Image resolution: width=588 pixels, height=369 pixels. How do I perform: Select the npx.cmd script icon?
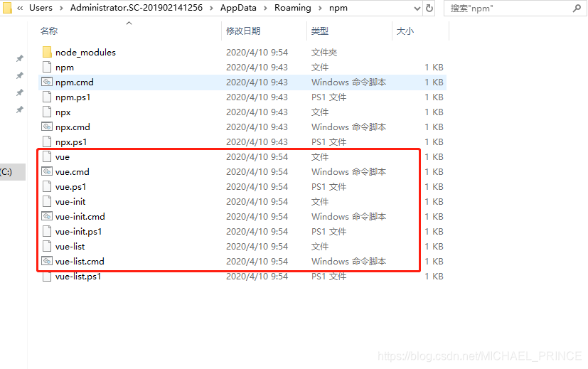(x=47, y=127)
